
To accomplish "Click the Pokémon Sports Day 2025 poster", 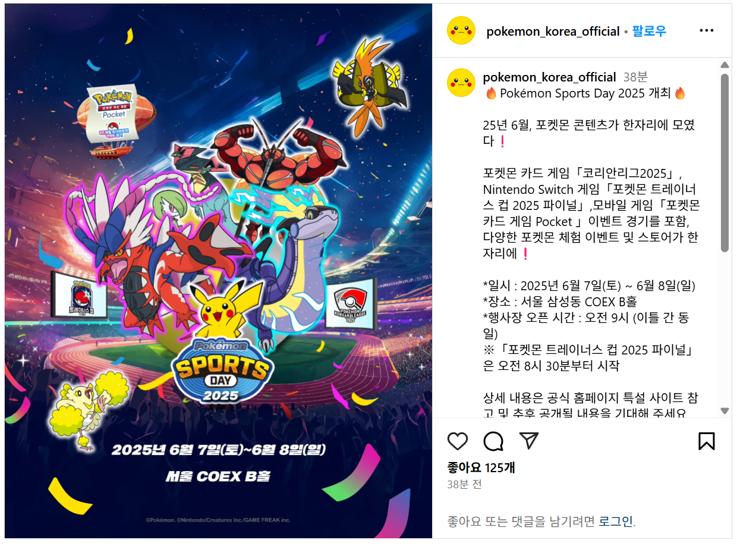I will 218,271.
